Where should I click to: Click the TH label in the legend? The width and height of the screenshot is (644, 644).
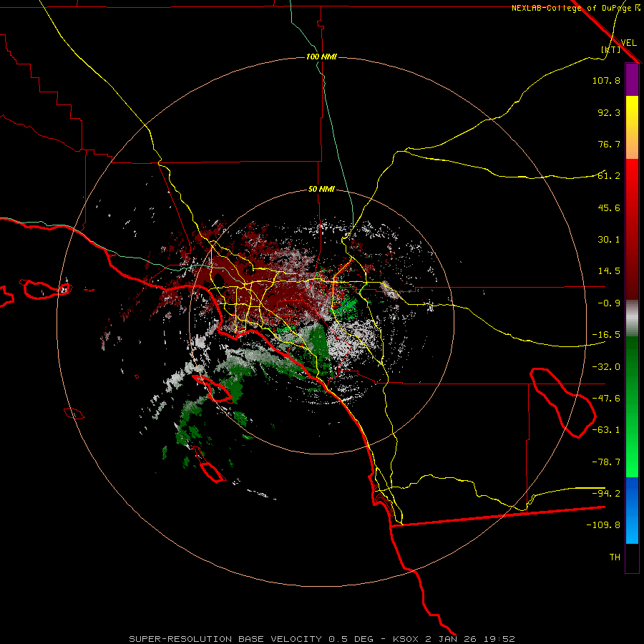point(615,557)
